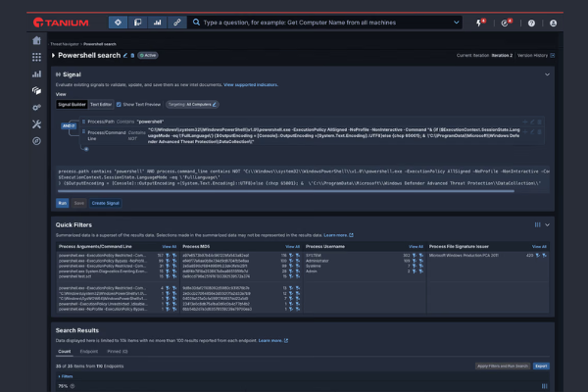The width and height of the screenshot is (588, 392).
Task: Open the user account icon
Action: 553,24
